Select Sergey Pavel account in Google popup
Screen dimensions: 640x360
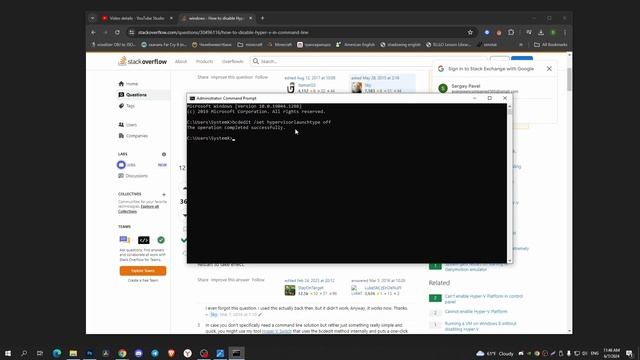click(478, 88)
